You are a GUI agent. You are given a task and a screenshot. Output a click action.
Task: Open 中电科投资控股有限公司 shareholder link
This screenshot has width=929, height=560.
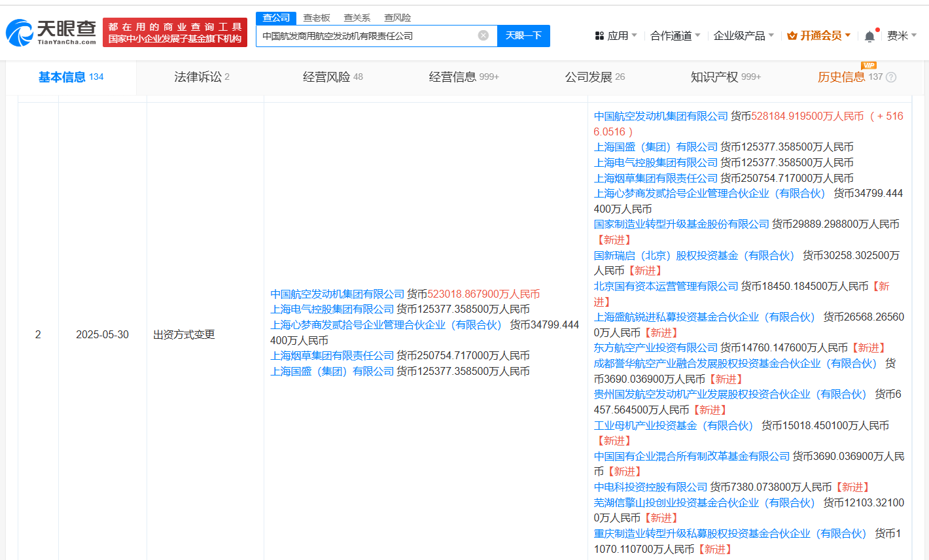pyautogui.click(x=650, y=487)
